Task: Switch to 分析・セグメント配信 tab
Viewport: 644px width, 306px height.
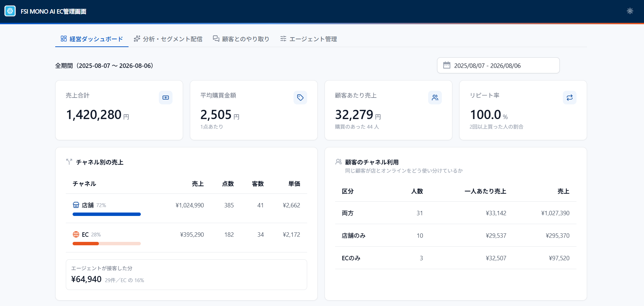Action: pos(168,39)
